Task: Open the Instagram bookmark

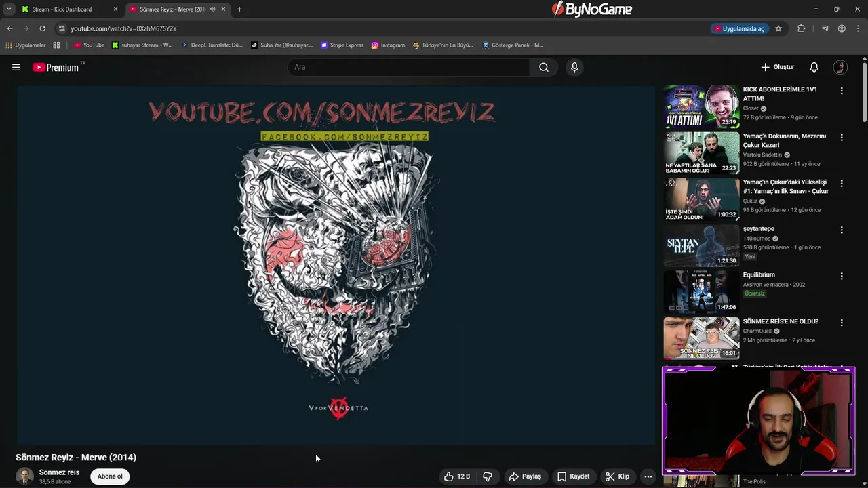Action: coord(388,45)
